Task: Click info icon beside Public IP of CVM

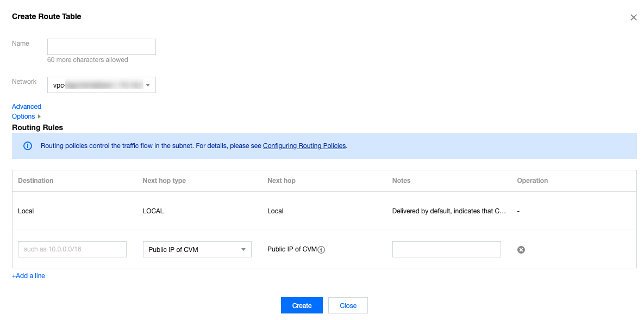Action: click(x=321, y=250)
